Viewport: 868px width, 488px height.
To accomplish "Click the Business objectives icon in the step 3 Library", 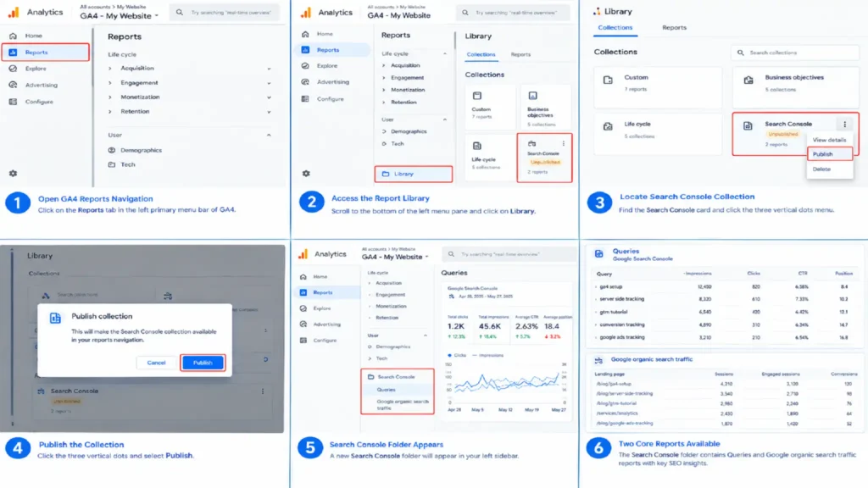I will (748, 80).
